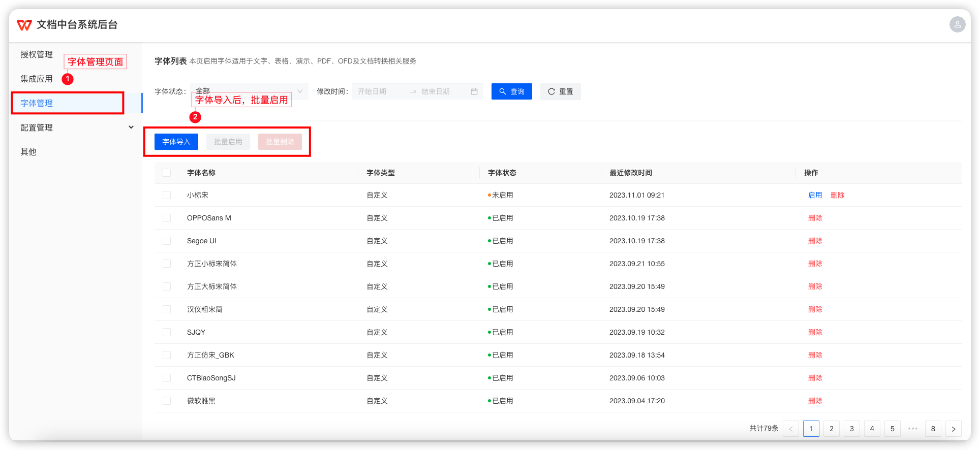This screenshot has width=980, height=451.
Task: Select 集成应用 in the sidebar
Action: coord(37,79)
